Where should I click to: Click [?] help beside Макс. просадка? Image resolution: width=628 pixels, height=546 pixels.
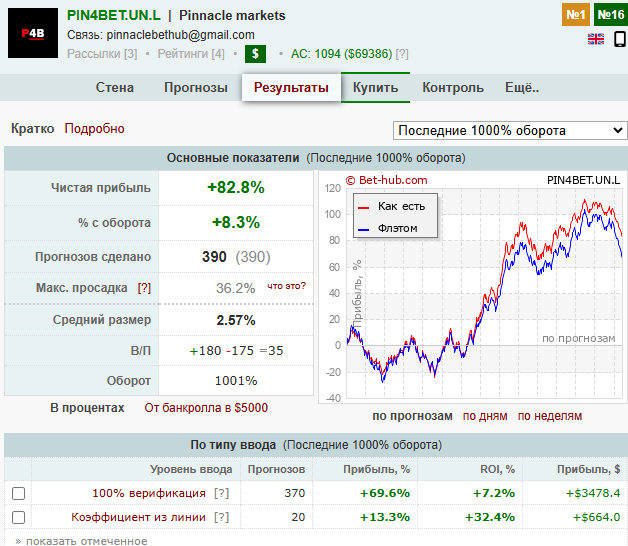144,288
